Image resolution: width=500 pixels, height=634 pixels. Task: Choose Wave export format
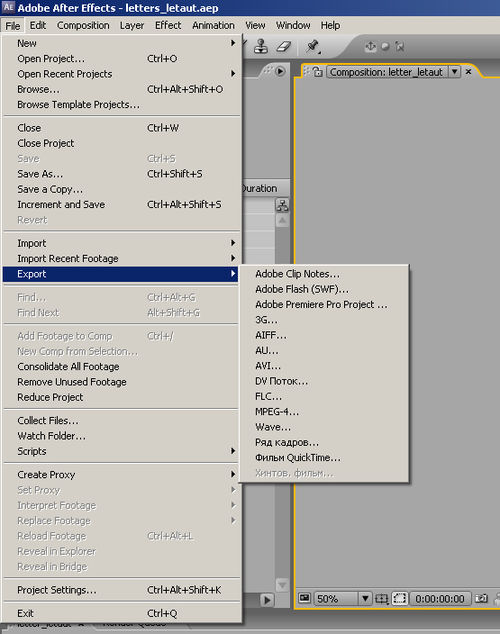coord(324,428)
